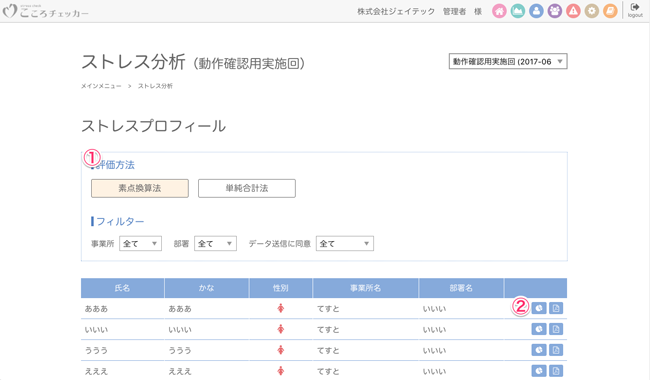This screenshot has width=650, height=380.
Task: Open pie chart profile for いいい row
Action: click(539, 329)
